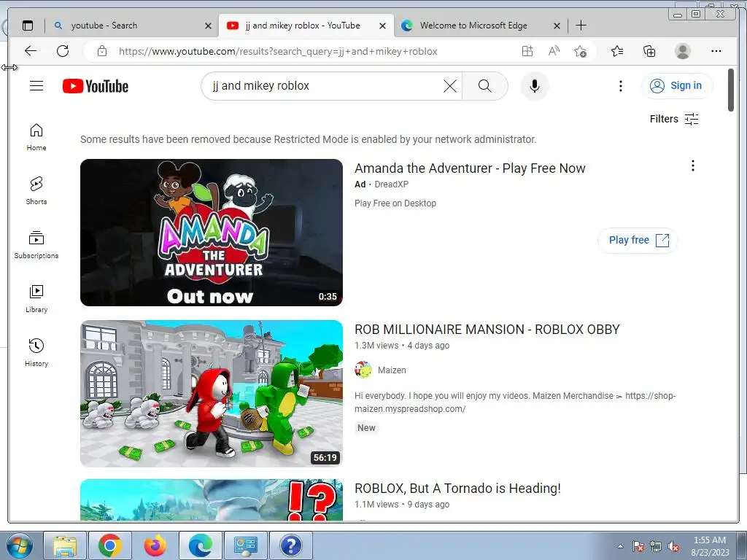Open Library in YouTube sidebar

(36, 298)
